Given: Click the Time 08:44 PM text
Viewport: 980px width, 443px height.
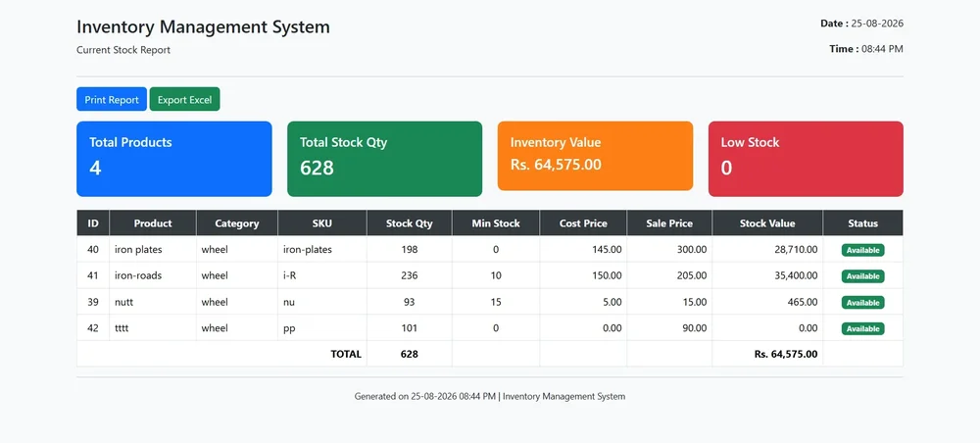Looking at the screenshot, I should point(866,49).
